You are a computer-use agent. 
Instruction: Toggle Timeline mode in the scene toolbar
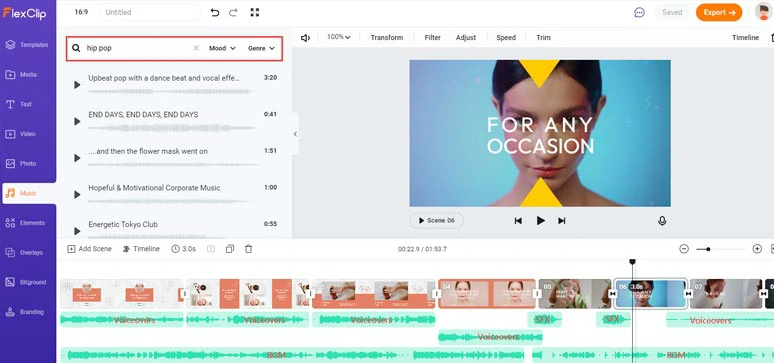pos(141,249)
